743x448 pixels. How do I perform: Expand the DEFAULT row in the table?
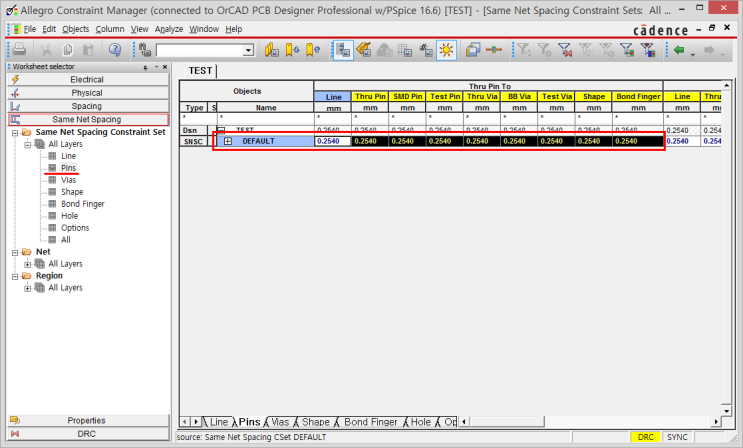(x=228, y=141)
